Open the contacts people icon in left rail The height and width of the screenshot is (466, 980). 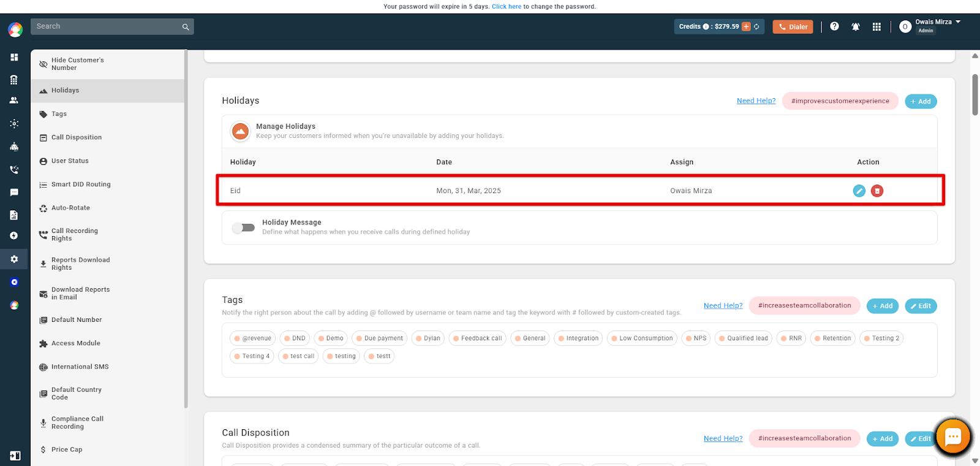(x=14, y=101)
